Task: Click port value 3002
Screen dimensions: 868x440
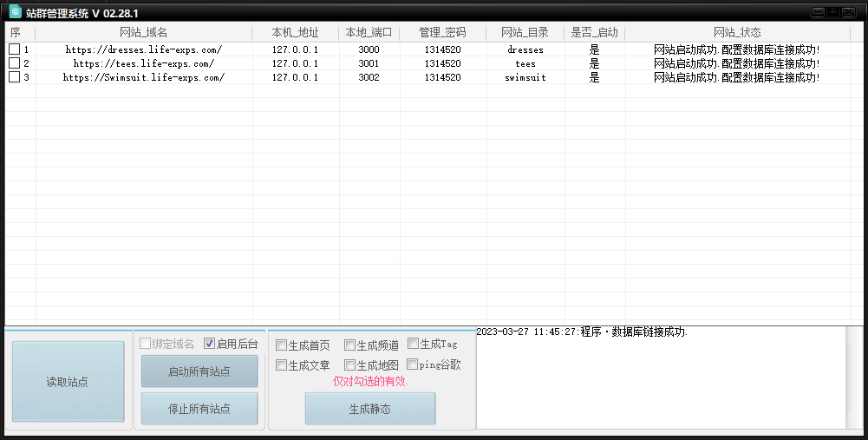Action: tap(369, 77)
